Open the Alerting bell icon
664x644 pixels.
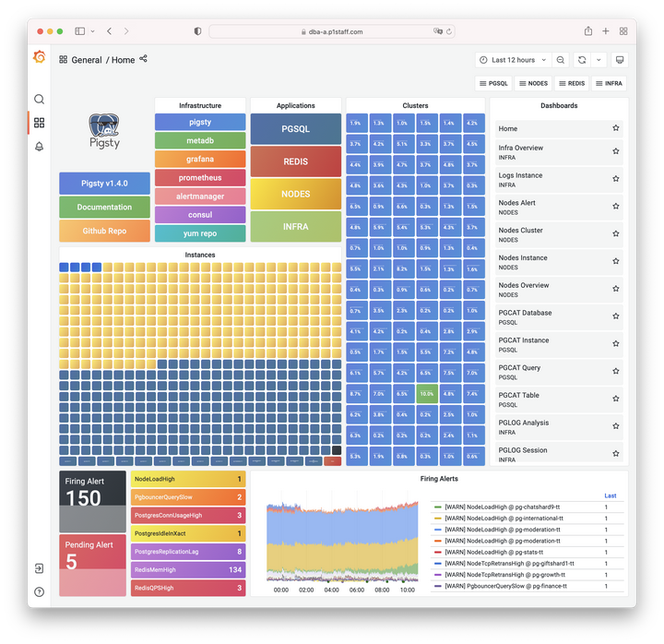coord(39,147)
